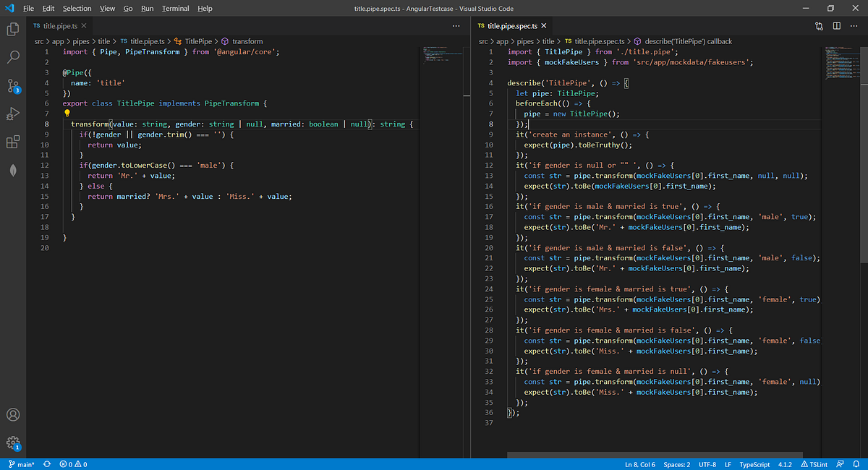The image size is (868, 470).
Task: Select TitlePipe breadcrumb in left editor
Action: click(198, 41)
